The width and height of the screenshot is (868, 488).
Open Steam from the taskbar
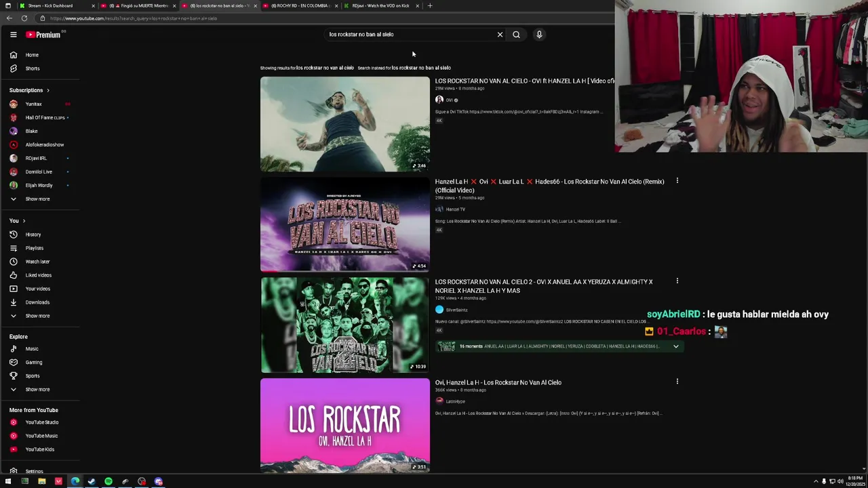(92, 482)
